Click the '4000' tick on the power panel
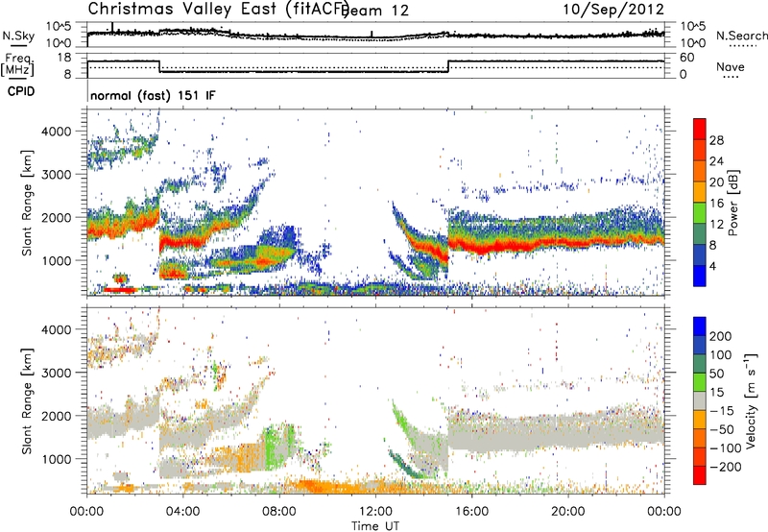The width and height of the screenshot is (768, 532). click(57, 132)
